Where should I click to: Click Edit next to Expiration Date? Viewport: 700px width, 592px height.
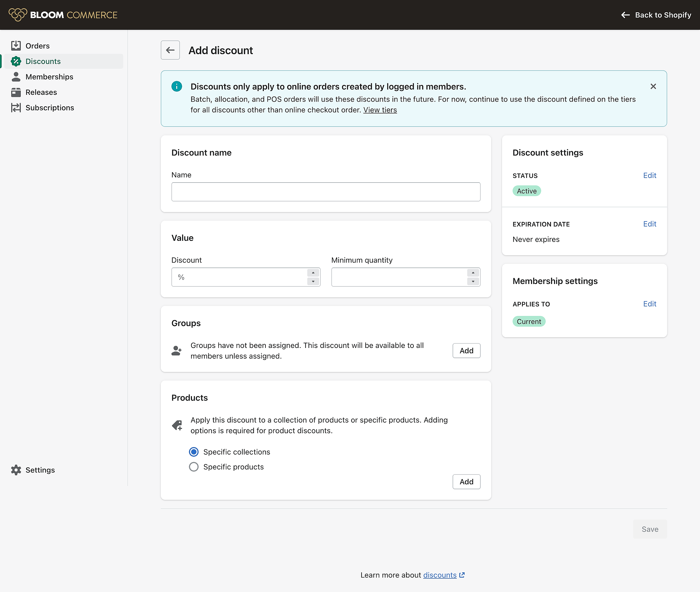(x=649, y=224)
